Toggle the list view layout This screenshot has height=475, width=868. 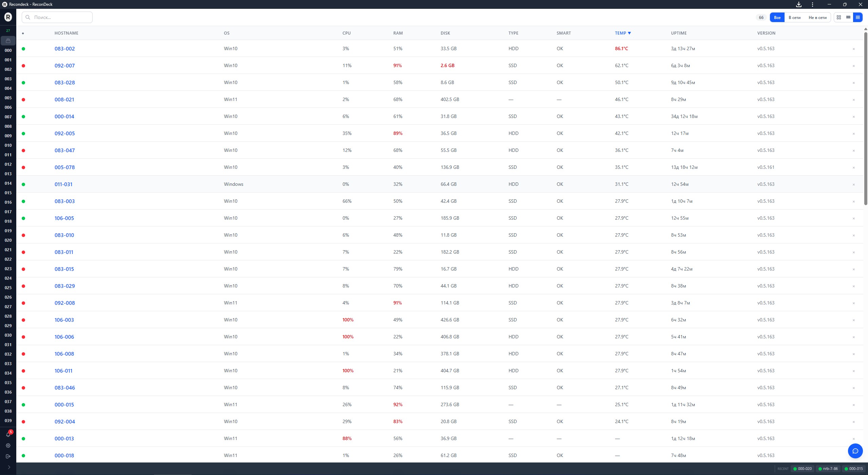click(x=858, y=17)
